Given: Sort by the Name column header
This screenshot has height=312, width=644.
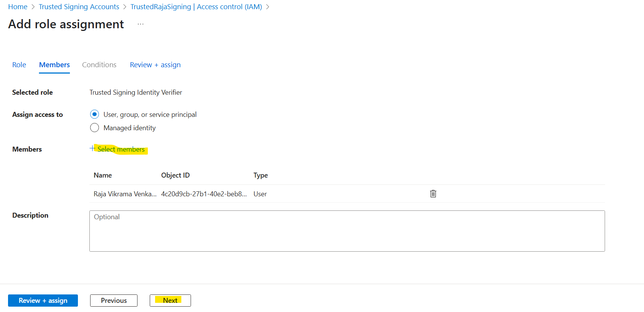Looking at the screenshot, I should 103,175.
